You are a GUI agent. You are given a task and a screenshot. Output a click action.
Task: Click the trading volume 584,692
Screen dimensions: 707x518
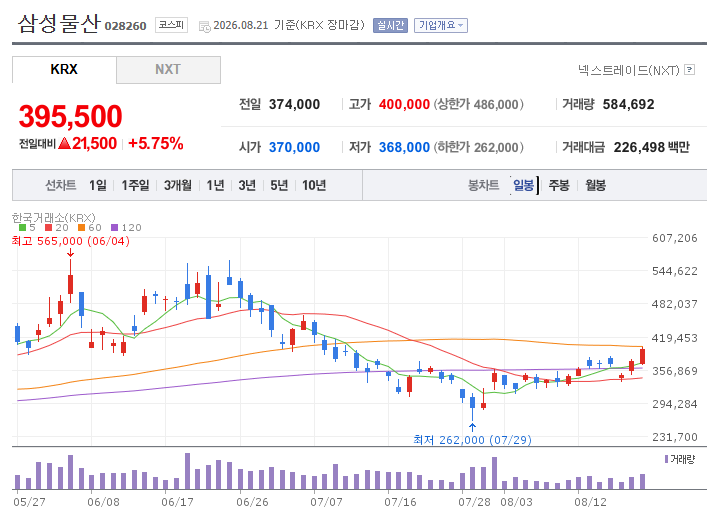[629, 105]
